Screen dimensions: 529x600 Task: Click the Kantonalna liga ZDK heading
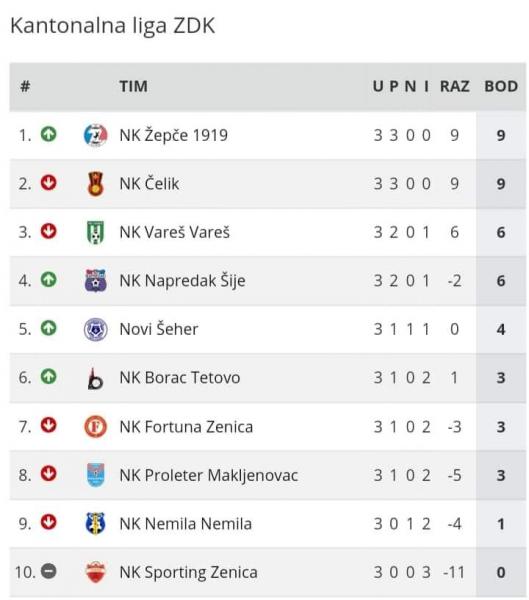(113, 26)
